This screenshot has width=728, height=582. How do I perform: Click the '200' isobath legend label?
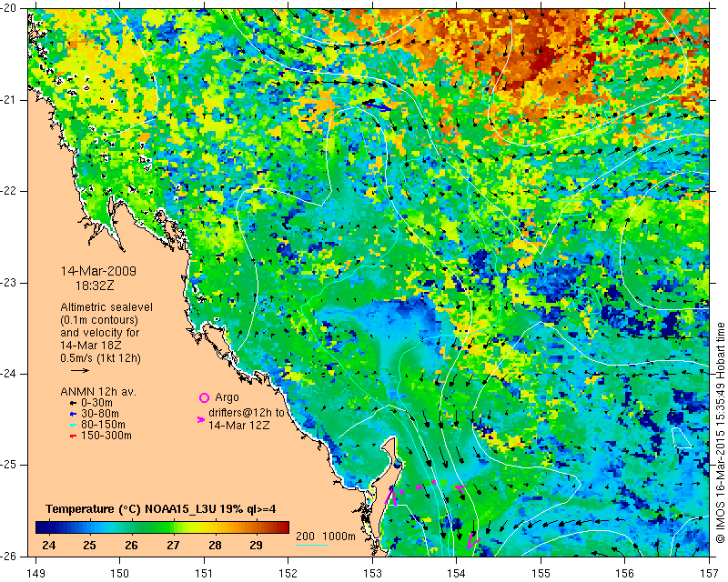pos(305,536)
